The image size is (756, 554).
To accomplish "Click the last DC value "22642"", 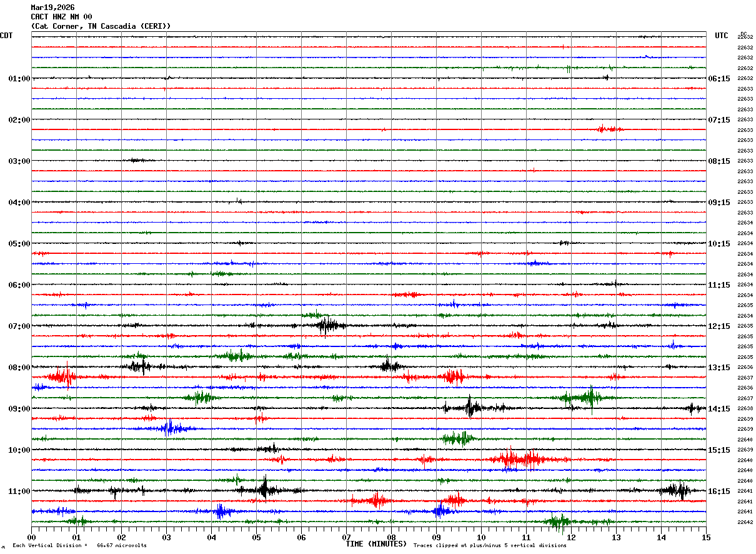I will click(x=745, y=522).
